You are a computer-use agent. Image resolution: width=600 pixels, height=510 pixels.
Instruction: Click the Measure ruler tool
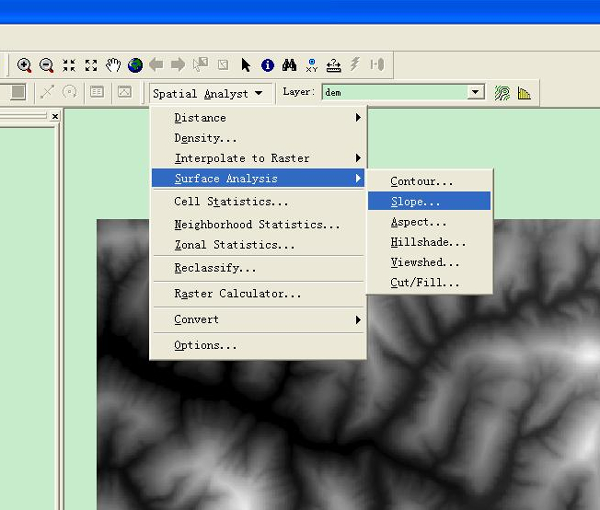(334, 65)
